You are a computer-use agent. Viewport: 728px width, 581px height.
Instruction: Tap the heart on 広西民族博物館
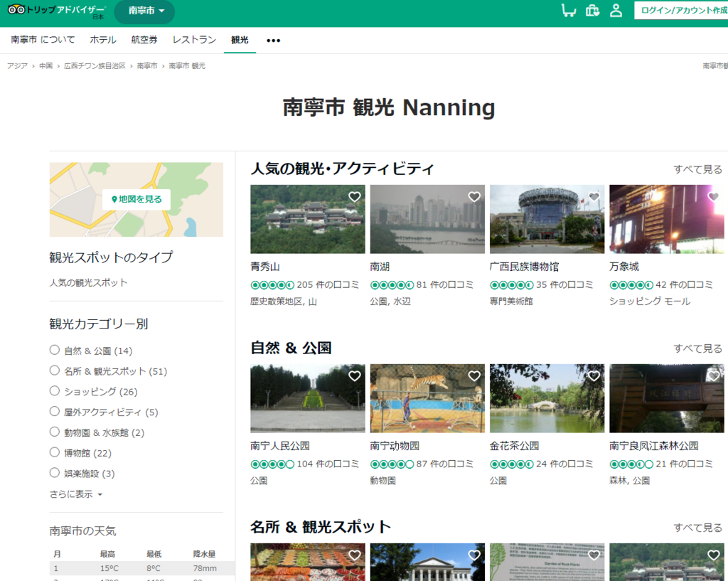point(593,196)
